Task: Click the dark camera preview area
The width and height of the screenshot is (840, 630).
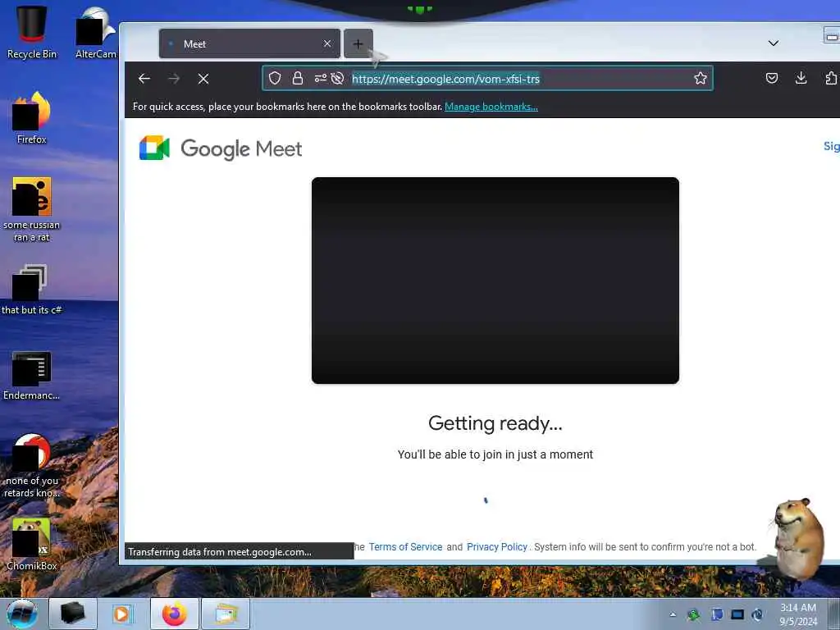Action: (495, 281)
